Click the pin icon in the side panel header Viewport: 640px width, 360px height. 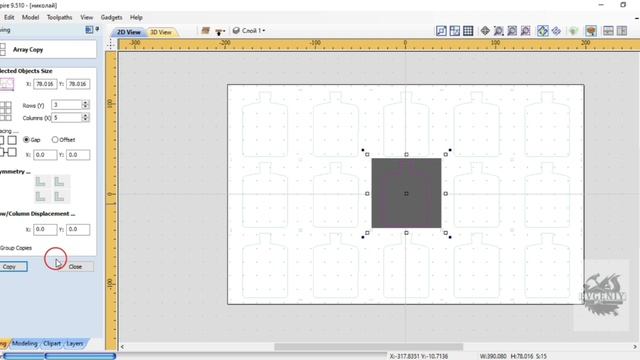pos(97,29)
